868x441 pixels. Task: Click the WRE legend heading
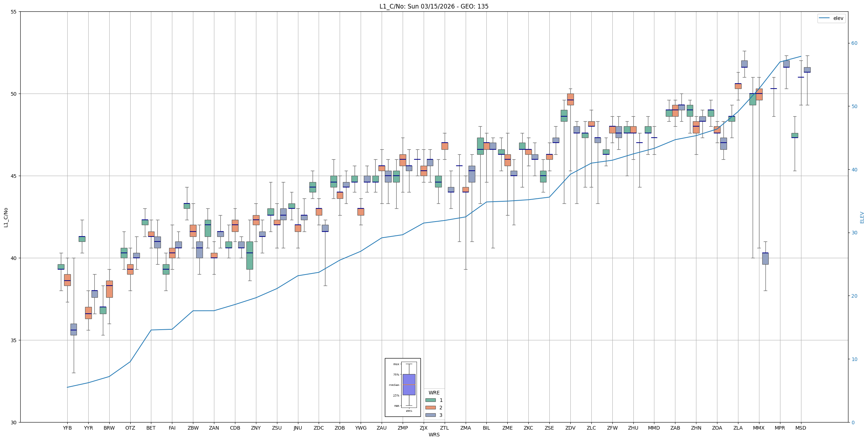434,393
